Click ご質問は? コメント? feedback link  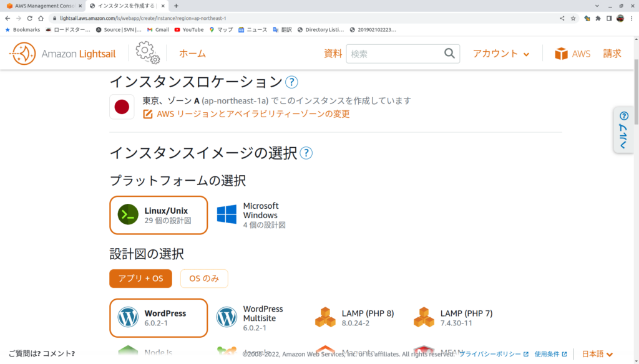click(42, 354)
